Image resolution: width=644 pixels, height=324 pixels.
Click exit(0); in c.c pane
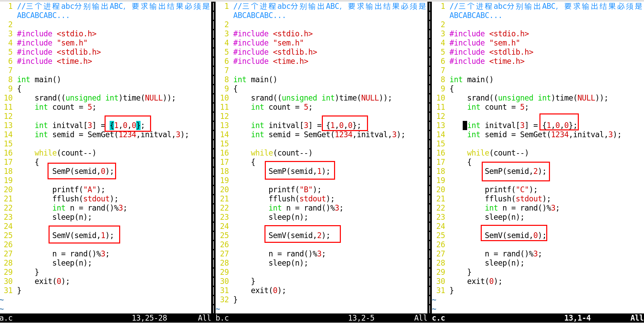(484, 281)
